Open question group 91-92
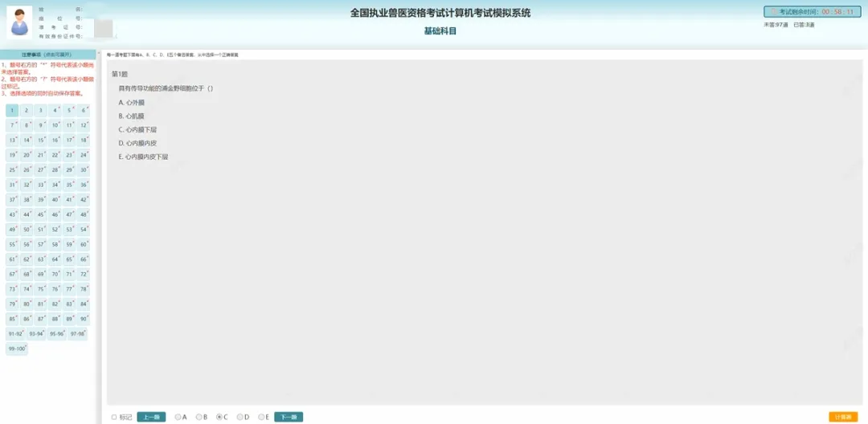Viewport: 868px width, 424px height. point(15,334)
